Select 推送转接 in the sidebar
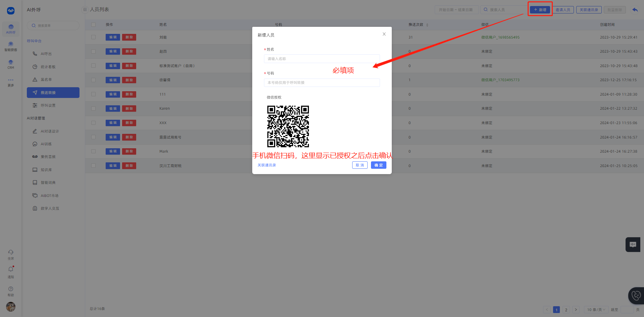Image resolution: width=644 pixels, height=317 pixels. 53,93
